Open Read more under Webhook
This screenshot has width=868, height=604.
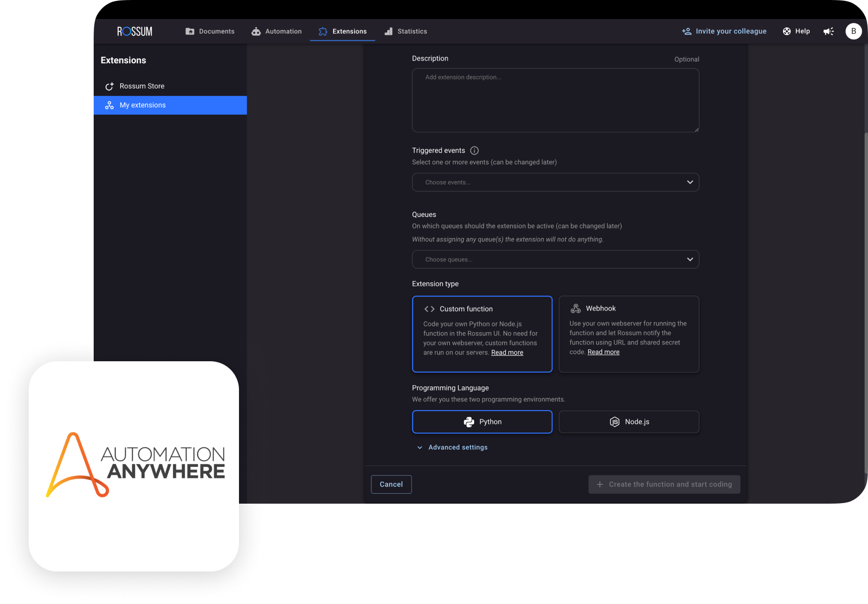(x=603, y=352)
